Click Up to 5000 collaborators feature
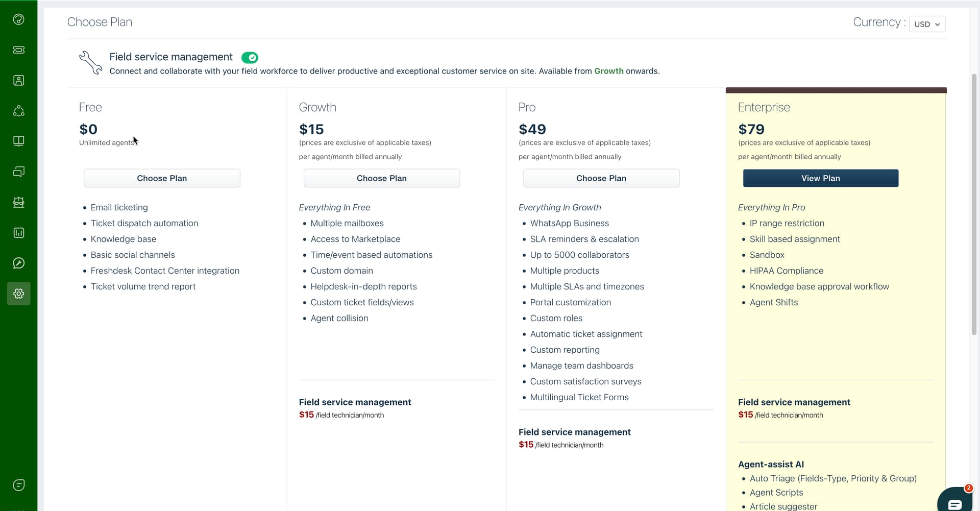 579,255
